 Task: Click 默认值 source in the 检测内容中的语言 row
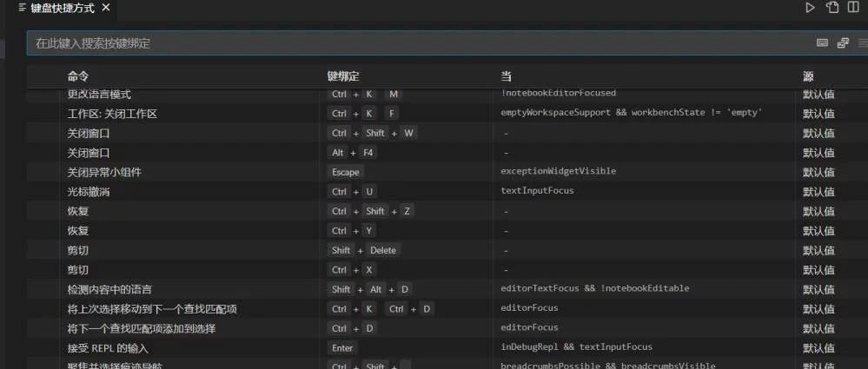pyautogui.click(x=818, y=289)
